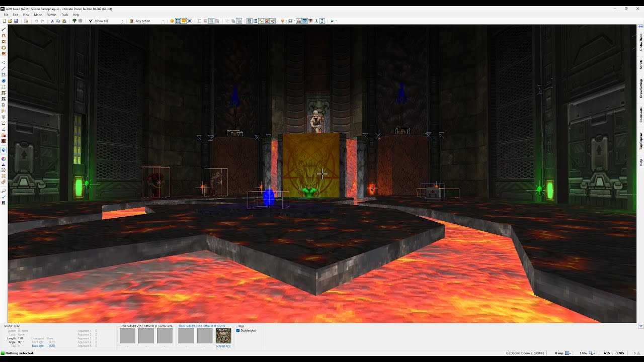
Task: Toggle the highlighted grid rendering button
Action: [x=178, y=21]
